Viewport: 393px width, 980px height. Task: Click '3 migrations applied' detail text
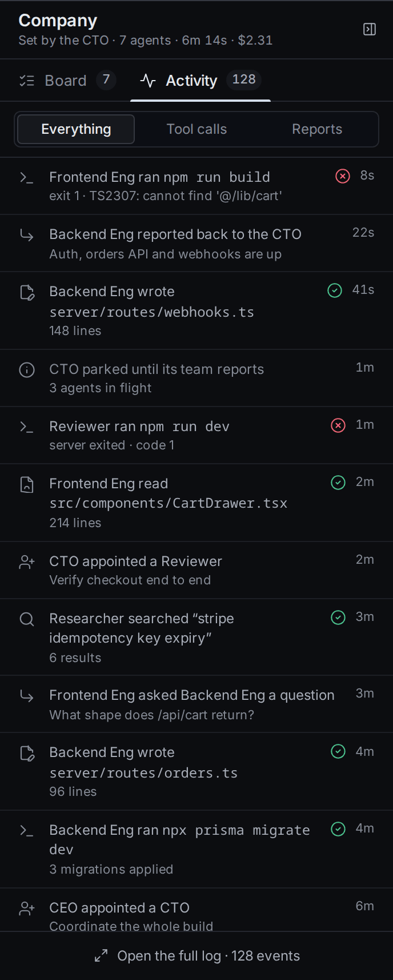pyautogui.click(x=111, y=869)
